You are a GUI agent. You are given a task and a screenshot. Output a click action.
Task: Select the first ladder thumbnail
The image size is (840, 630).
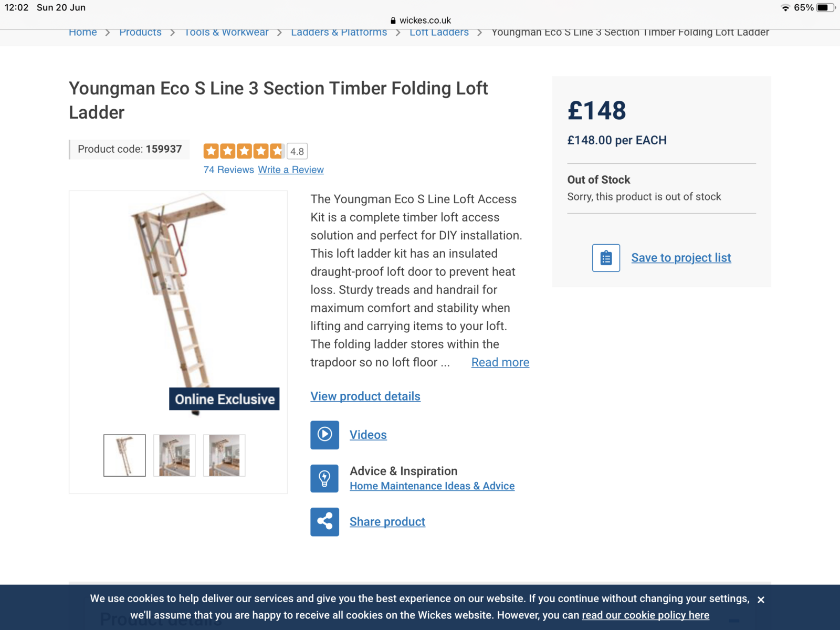point(124,455)
